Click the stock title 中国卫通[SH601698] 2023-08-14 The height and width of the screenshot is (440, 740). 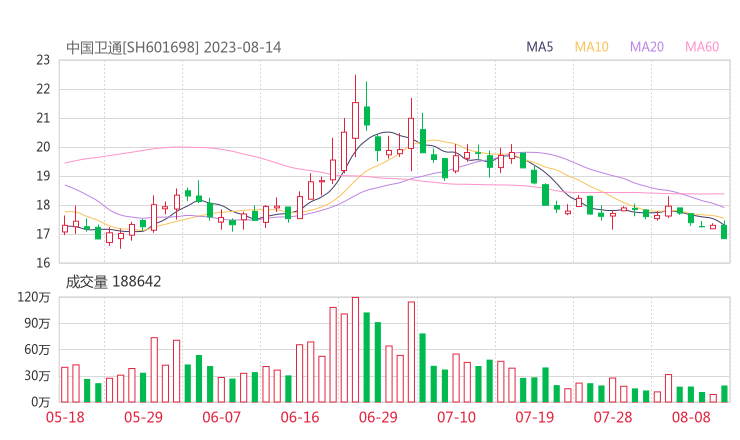click(174, 48)
